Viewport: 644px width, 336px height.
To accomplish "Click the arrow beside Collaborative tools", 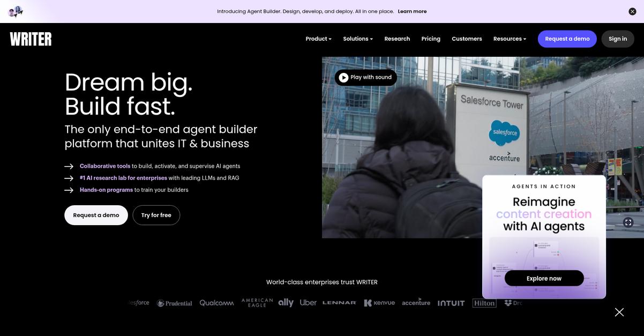I will 69,166.
